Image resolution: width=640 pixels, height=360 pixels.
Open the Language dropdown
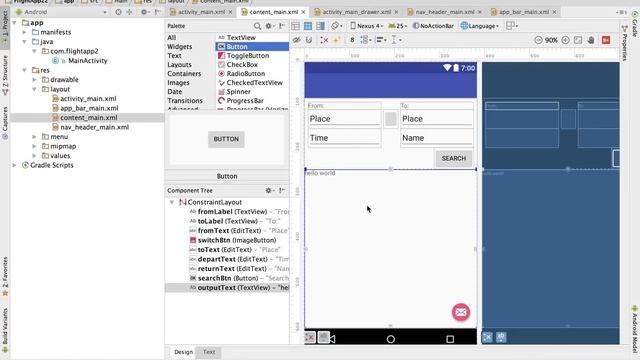[x=480, y=26]
